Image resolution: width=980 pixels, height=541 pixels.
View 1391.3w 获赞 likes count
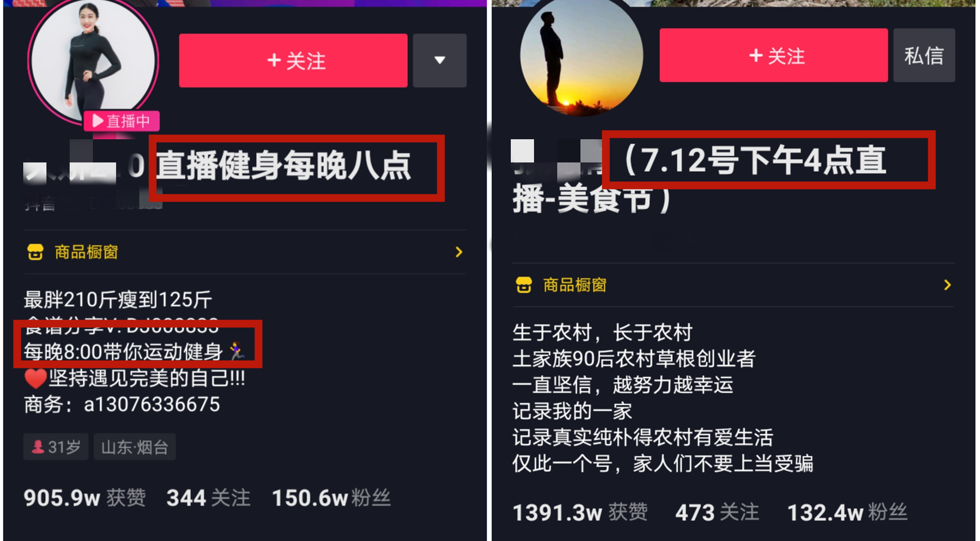coord(580,512)
